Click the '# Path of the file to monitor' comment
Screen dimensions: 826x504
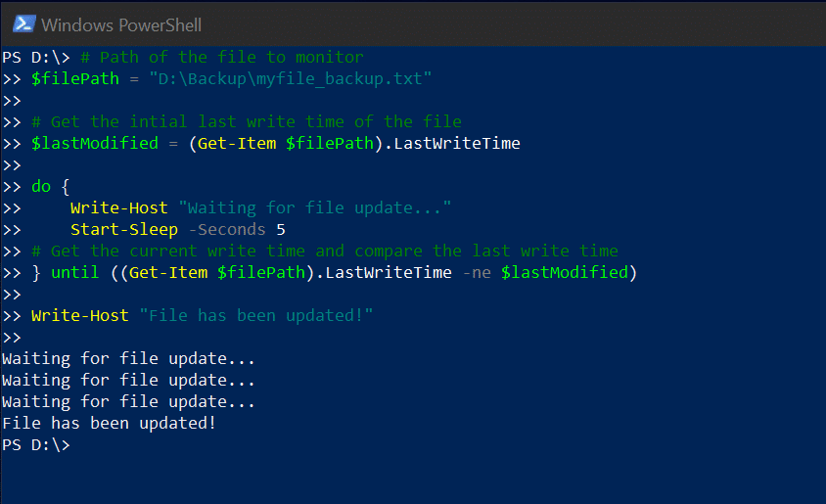click(x=222, y=57)
